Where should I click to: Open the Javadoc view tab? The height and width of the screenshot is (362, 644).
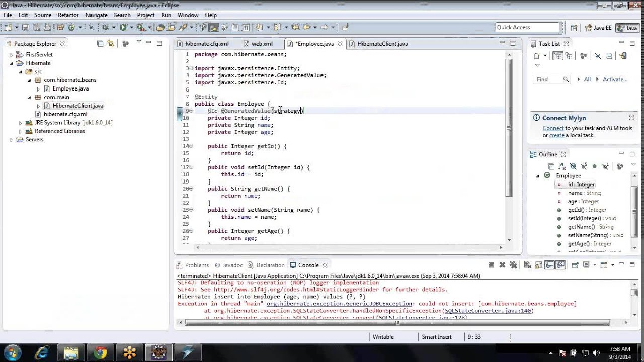[228, 265]
